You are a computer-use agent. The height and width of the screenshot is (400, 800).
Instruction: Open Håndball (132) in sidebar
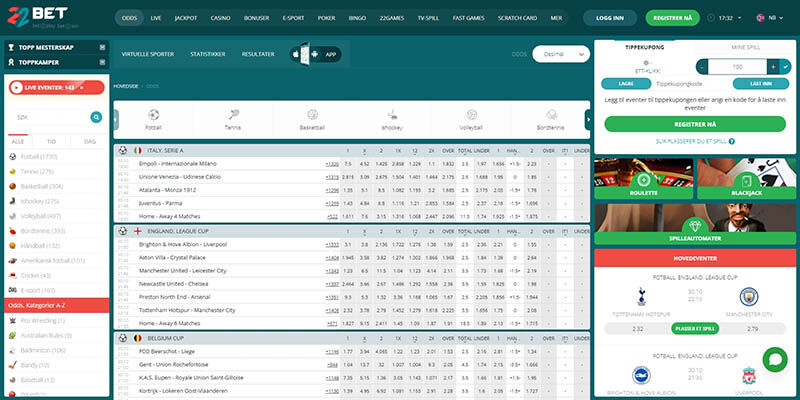[40, 245]
